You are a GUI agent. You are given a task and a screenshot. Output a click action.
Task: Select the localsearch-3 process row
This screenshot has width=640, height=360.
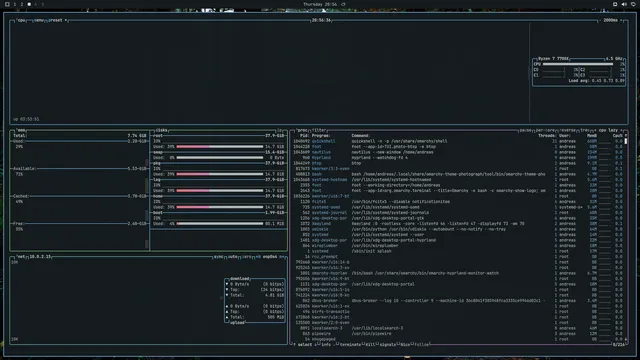[457, 328]
